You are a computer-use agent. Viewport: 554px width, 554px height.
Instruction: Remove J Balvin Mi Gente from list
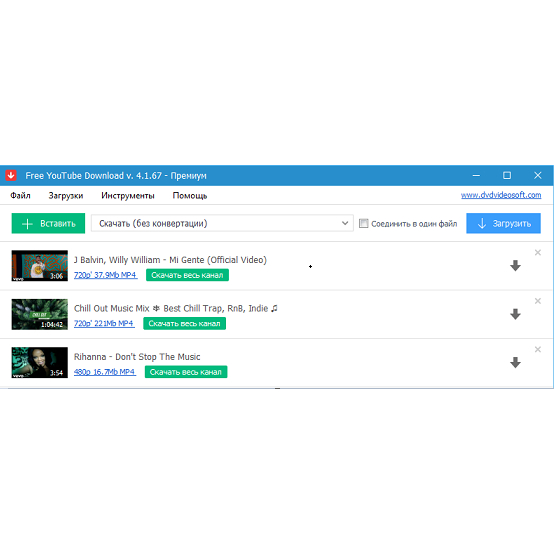click(537, 253)
